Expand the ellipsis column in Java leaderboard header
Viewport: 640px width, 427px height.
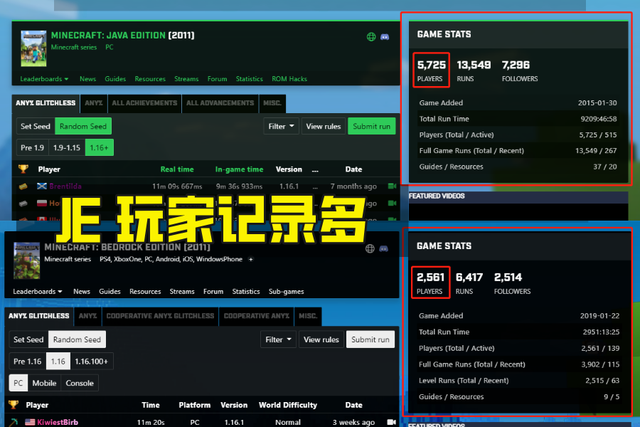coord(315,169)
